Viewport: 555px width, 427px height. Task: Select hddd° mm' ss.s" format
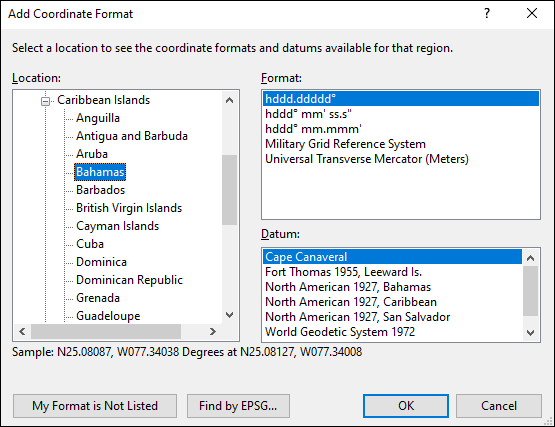tap(401, 114)
